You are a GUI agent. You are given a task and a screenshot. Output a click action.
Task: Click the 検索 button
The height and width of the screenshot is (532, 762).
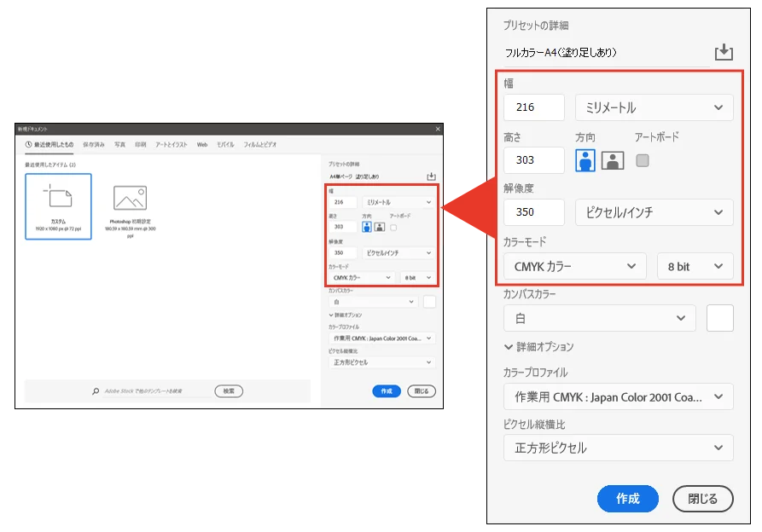click(x=228, y=390)
